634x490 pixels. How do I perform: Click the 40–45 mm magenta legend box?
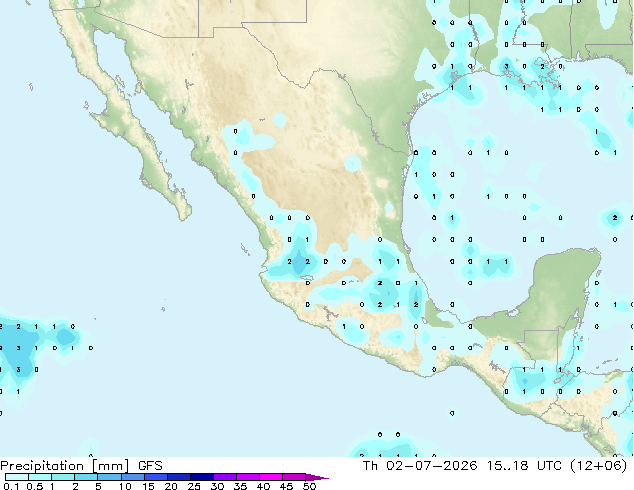click(x=270, y=477)
